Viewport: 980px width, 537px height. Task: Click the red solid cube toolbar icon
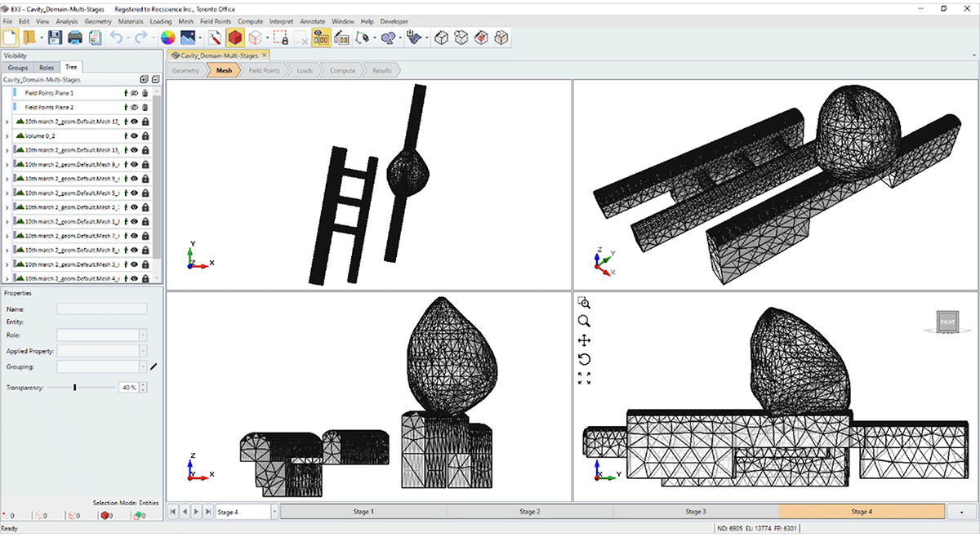(235, 38)
